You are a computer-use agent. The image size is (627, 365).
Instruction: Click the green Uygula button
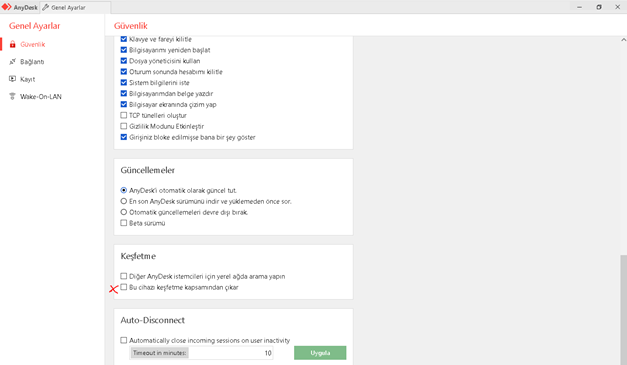[320, 353]
